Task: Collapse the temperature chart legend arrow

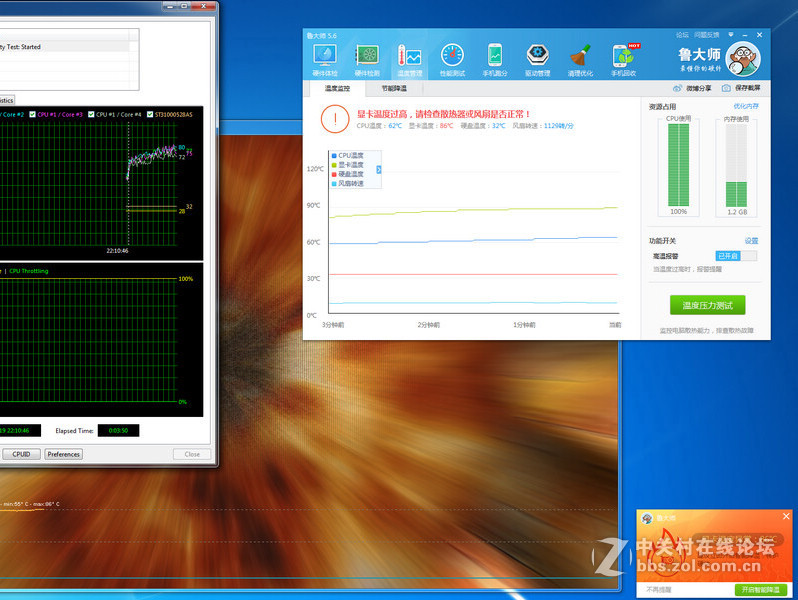Action: tap(379, 169)
